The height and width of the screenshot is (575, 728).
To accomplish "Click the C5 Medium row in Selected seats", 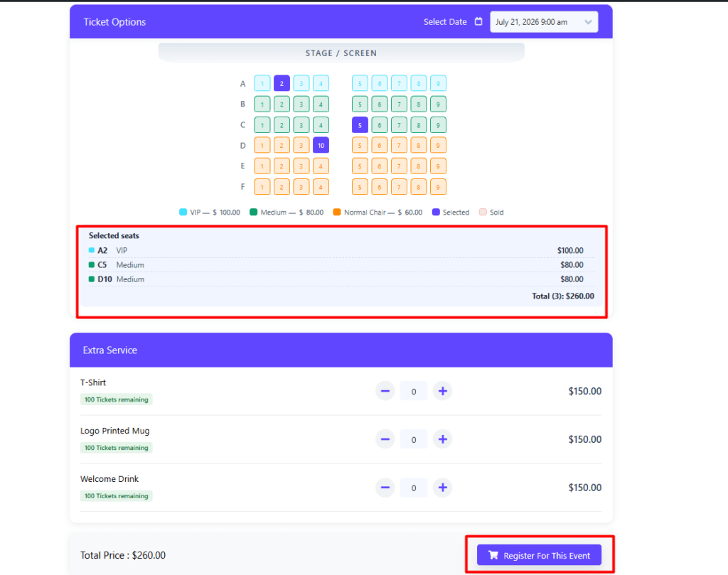I will [x=341, y=265].
